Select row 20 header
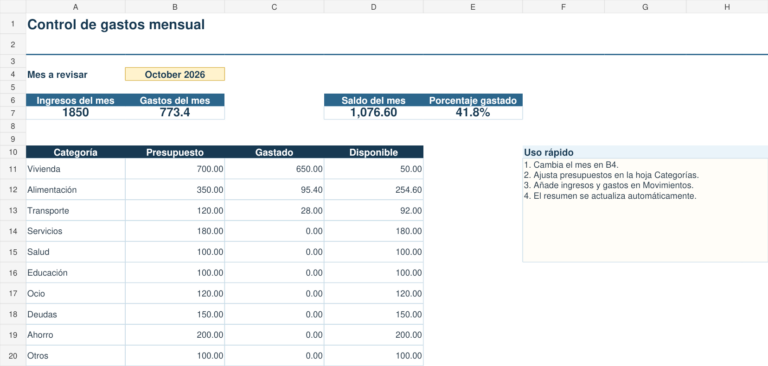The width and height of the screenshot is (768, 366). click(x=13, y=356)
